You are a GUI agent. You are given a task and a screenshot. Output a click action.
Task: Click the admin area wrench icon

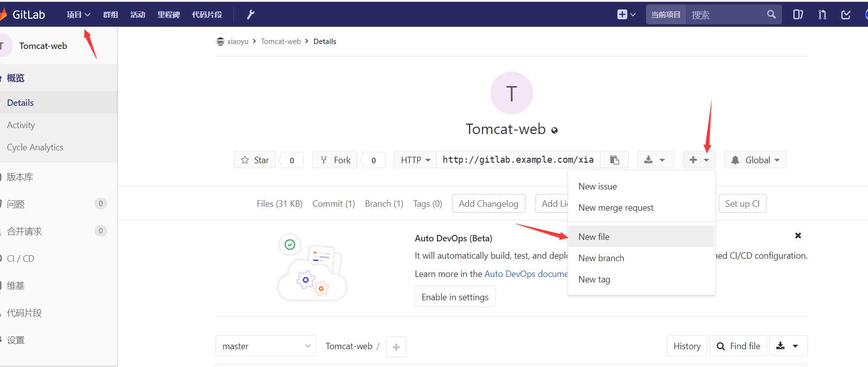tap(251, 15)
